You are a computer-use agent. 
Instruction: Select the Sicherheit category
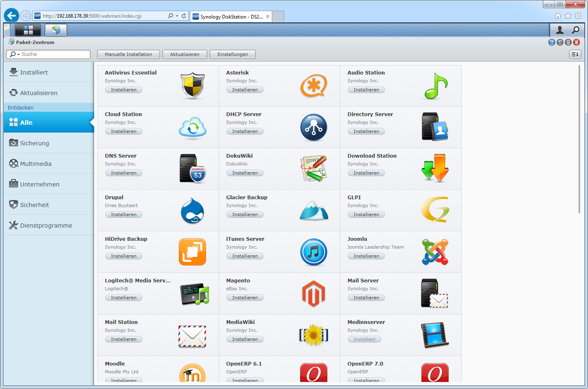tap(49, 205)
